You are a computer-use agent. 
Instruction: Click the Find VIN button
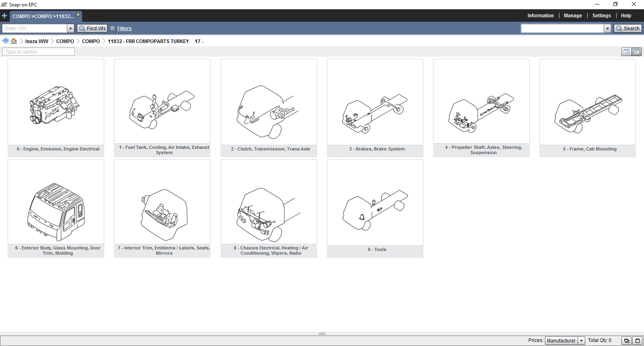[92, 29]
